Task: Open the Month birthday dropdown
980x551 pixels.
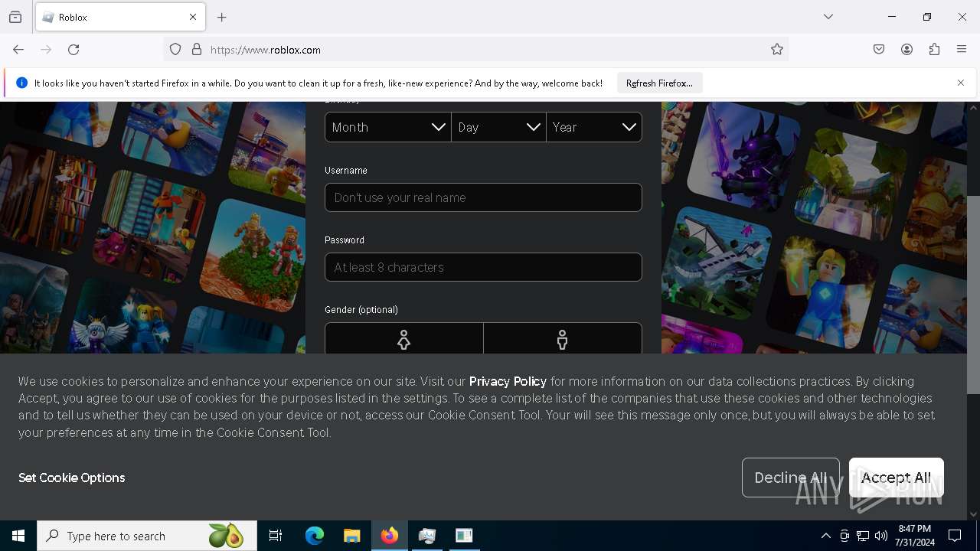Action: click(x=387, y=127)
